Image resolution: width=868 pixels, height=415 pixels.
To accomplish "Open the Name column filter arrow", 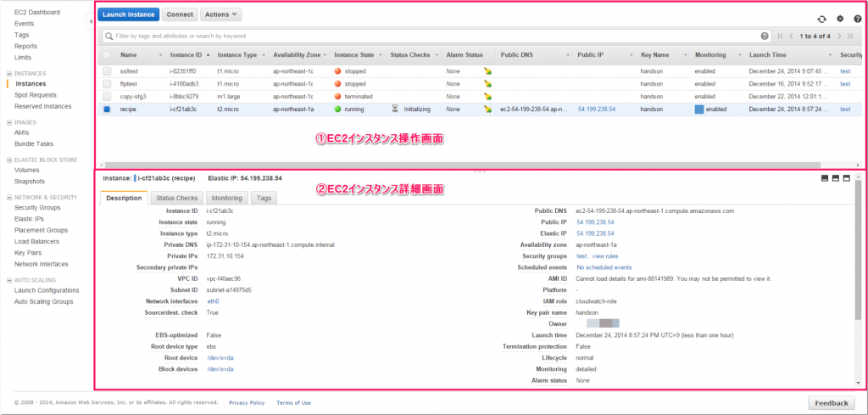I will point(160,55).
